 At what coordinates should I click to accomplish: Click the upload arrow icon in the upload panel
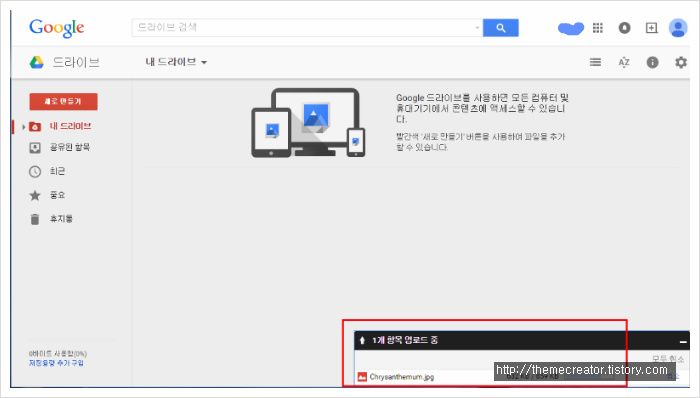(x=362, y=340)
